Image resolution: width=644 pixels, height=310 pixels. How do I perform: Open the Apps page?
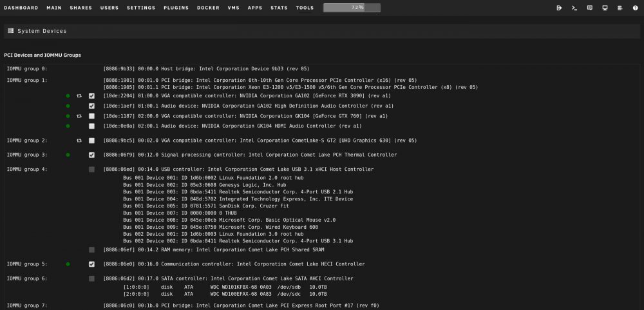[255, 8]
